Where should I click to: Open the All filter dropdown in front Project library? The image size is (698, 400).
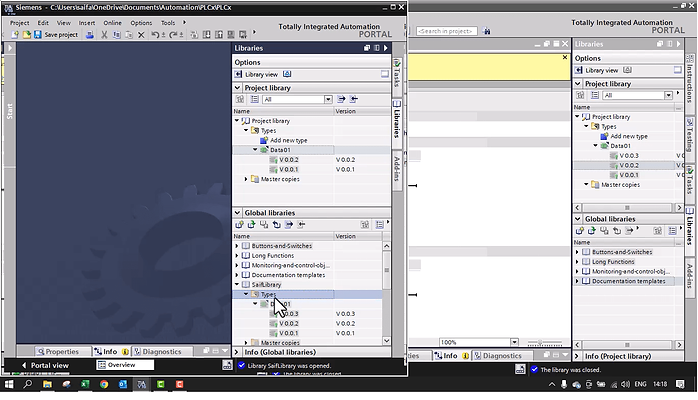pos(328,99)
